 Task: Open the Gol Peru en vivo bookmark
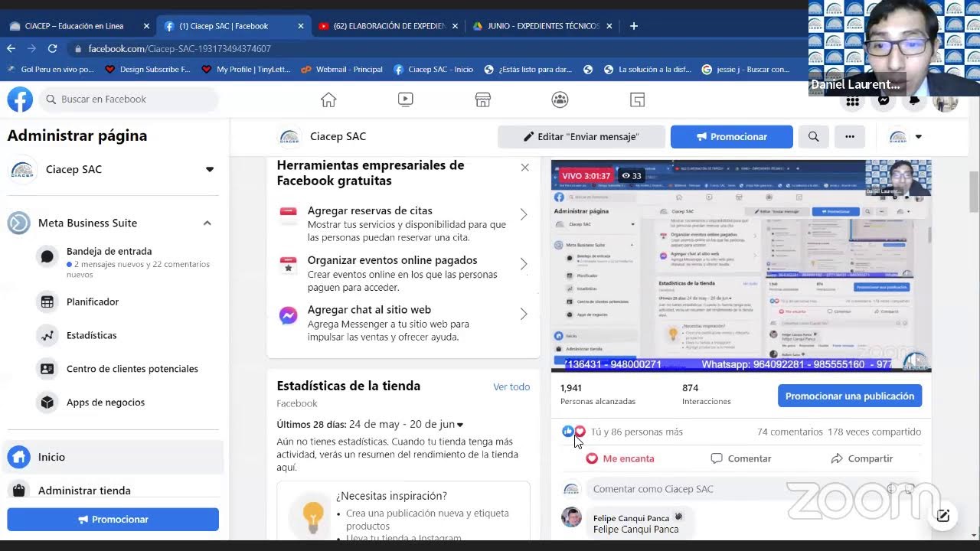tap(50, 69)
